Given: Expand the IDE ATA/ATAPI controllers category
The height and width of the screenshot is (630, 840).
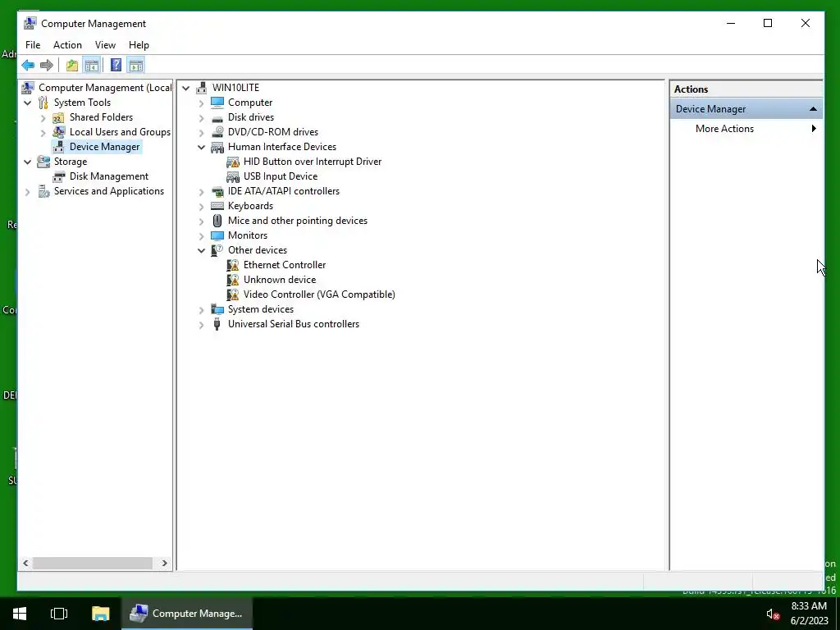Looking at the screenshot, I should tap(202, 191).
